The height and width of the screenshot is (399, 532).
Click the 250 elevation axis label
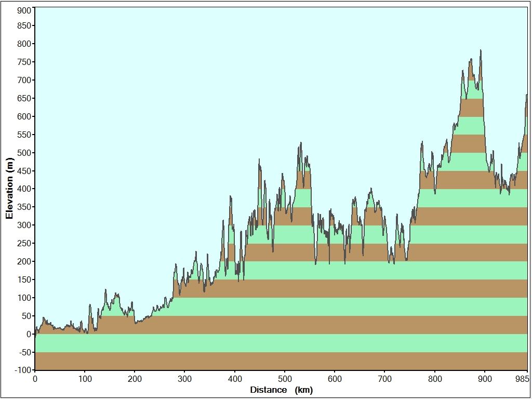24,243
